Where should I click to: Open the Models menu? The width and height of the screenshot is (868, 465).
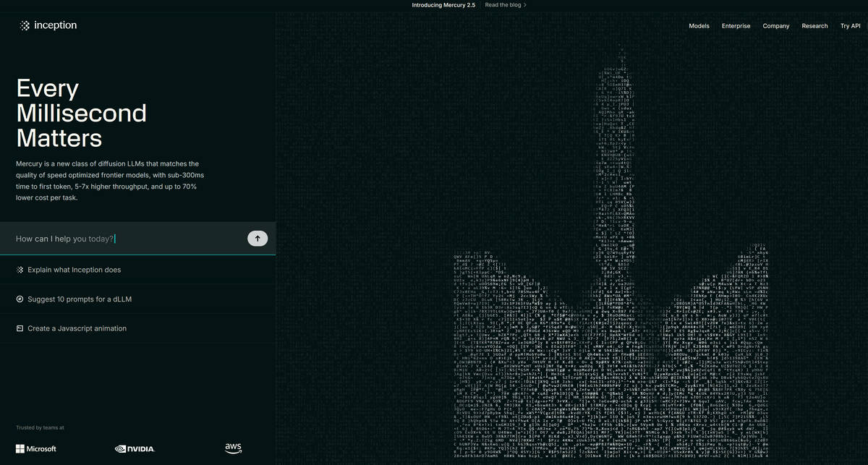click(x=699, y=26)
